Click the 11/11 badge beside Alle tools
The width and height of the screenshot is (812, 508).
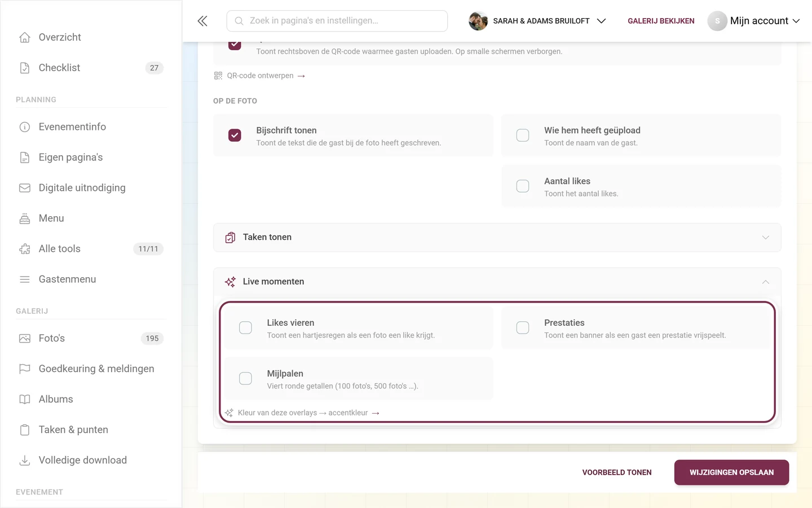(148, 249)
